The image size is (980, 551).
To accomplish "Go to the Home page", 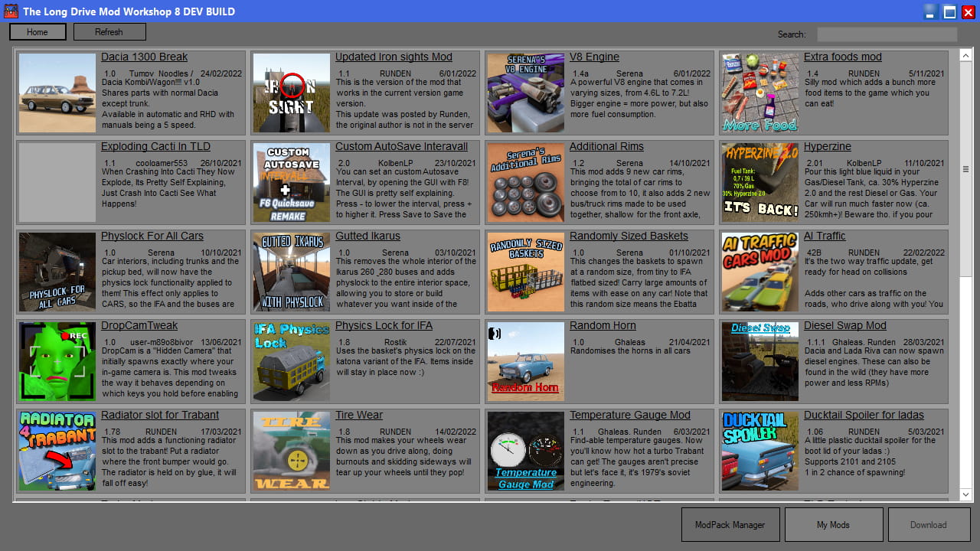I will point(38,32).
